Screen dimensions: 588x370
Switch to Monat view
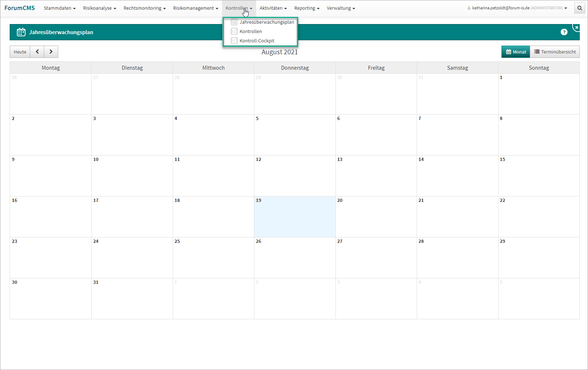[516, 52]
